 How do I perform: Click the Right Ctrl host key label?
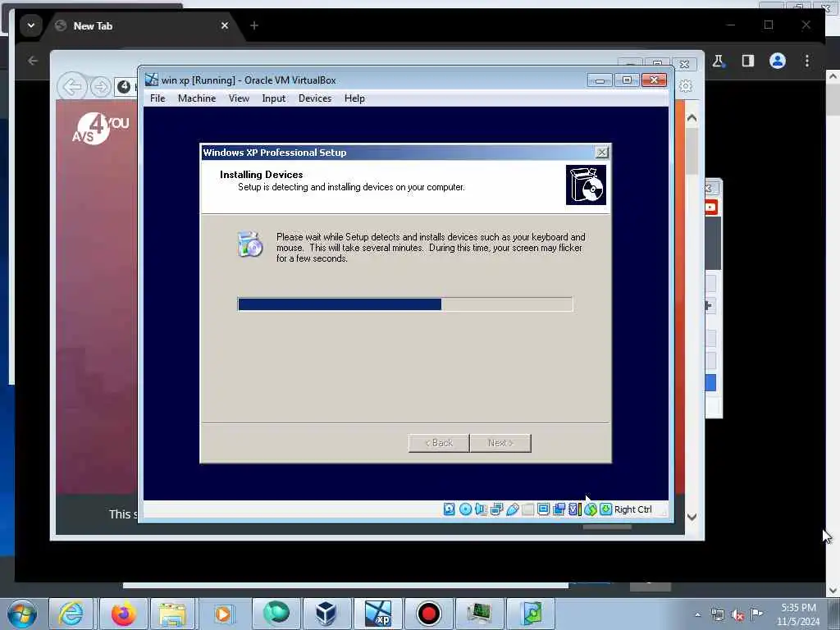pos(632,509)
